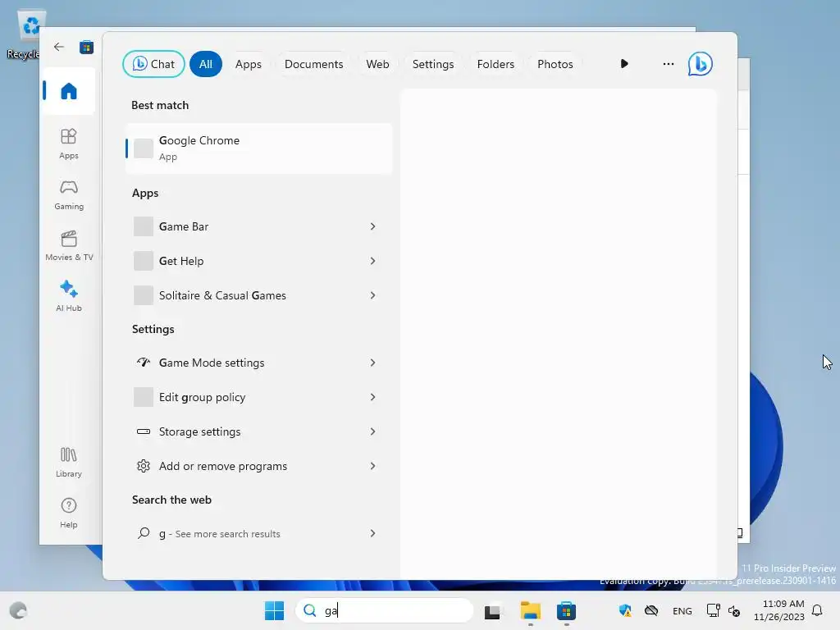
Task: Open the three-dot options menu in search
Action: tap(668, 64)
